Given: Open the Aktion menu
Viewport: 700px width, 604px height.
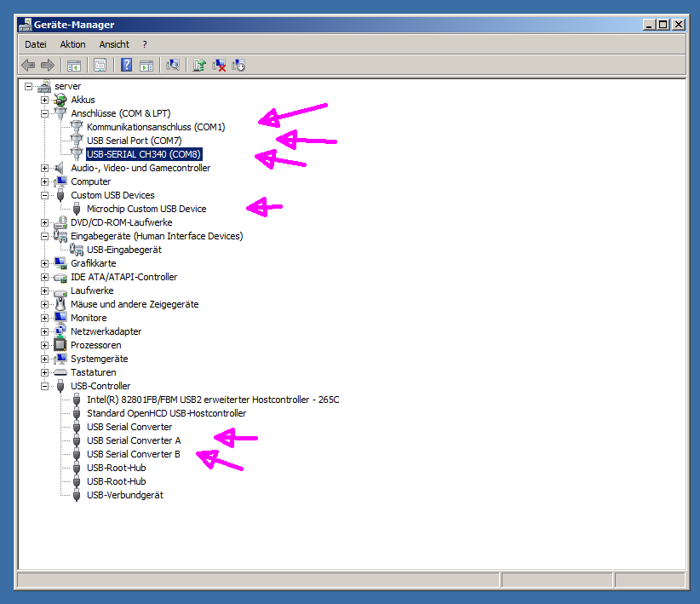Looking at the screenshot, I should click(x=72, y=44).
